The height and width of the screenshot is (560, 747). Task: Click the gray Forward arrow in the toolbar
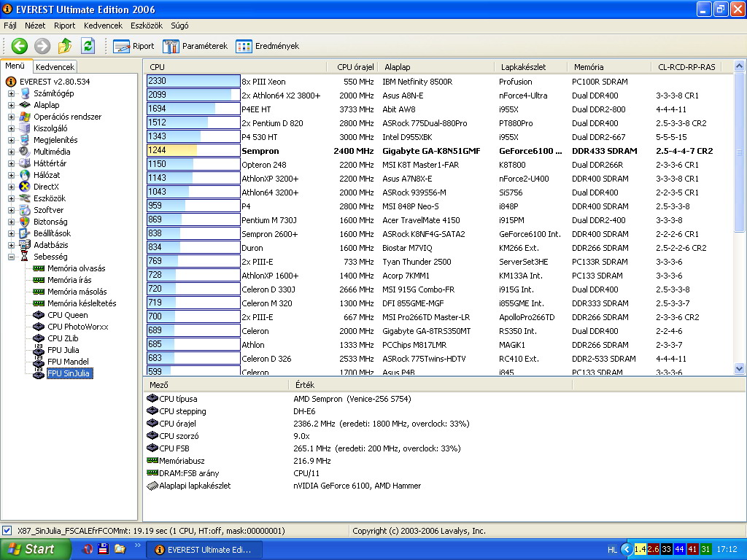[x=42, y=46]
